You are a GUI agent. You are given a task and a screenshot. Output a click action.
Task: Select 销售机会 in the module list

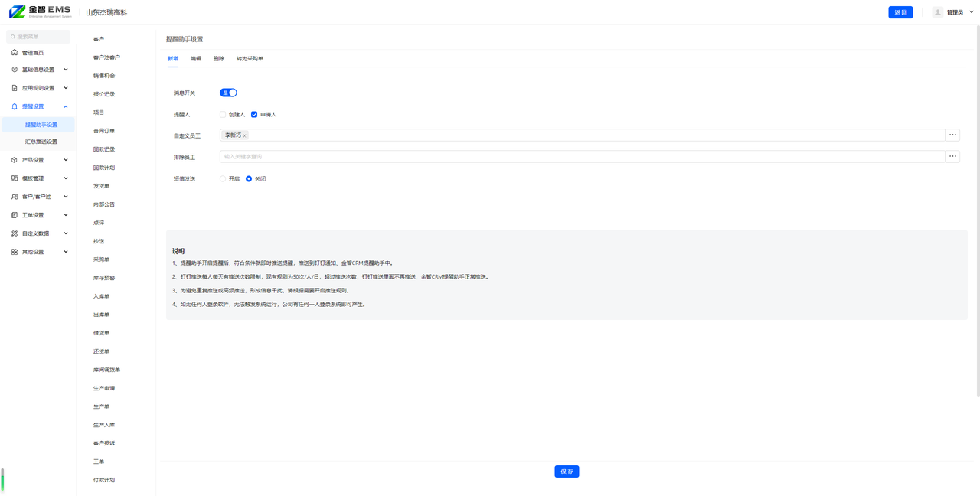[104, 76]
